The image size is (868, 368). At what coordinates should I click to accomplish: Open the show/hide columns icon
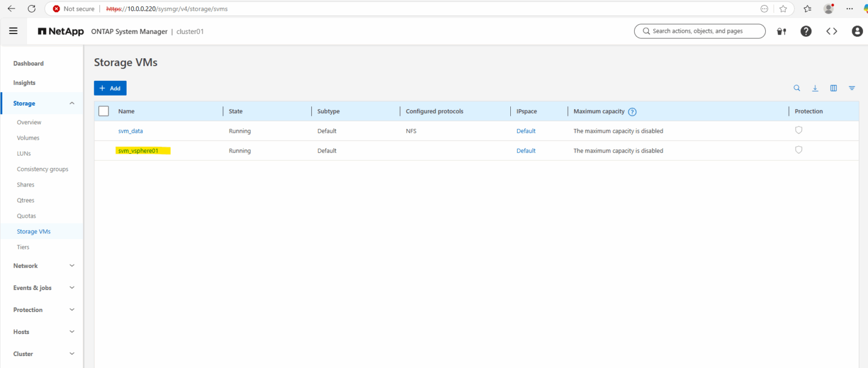pyautogui.click(x=833, y=88)
